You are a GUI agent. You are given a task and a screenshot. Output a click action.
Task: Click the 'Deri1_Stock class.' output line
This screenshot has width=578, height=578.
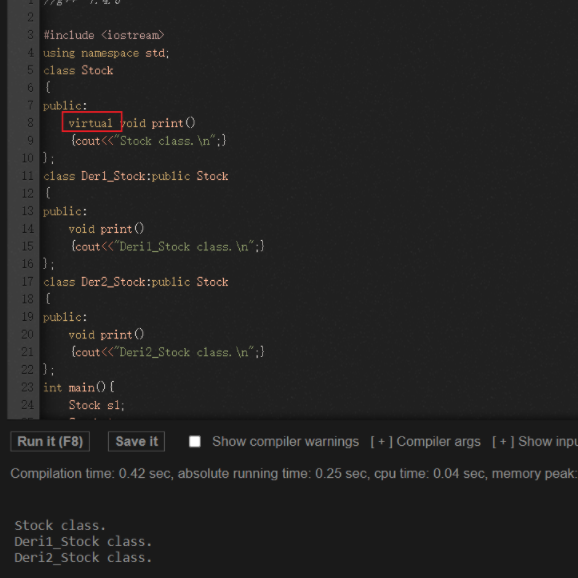(x=83, y=542)
